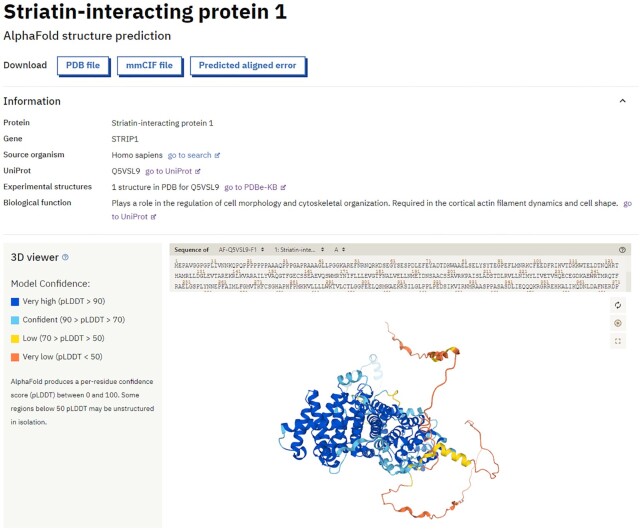Open the AF-Q5VSL9-F1 structure dropdown
Screen dimensions: 642x531
(x=241, y=249)
